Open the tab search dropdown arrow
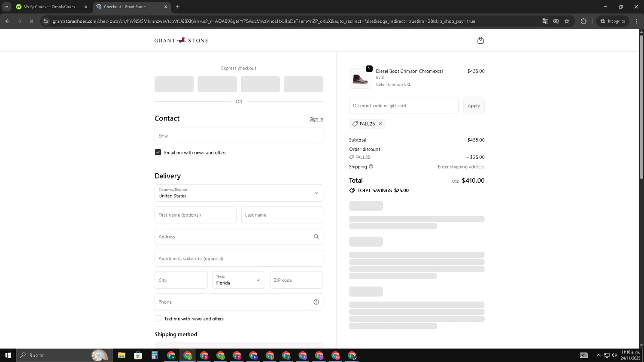The width and height of the screenshot is (644, 362). [x=6, y=7]
